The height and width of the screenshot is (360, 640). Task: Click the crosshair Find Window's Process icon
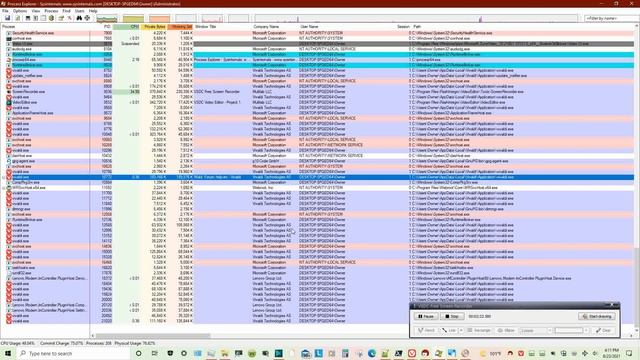[x=87, y=18]
